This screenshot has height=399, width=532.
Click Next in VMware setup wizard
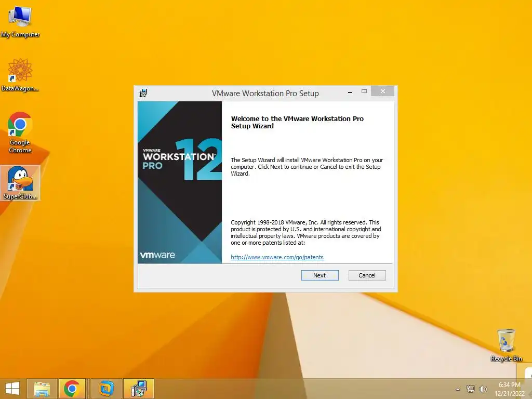coord(320,275)
